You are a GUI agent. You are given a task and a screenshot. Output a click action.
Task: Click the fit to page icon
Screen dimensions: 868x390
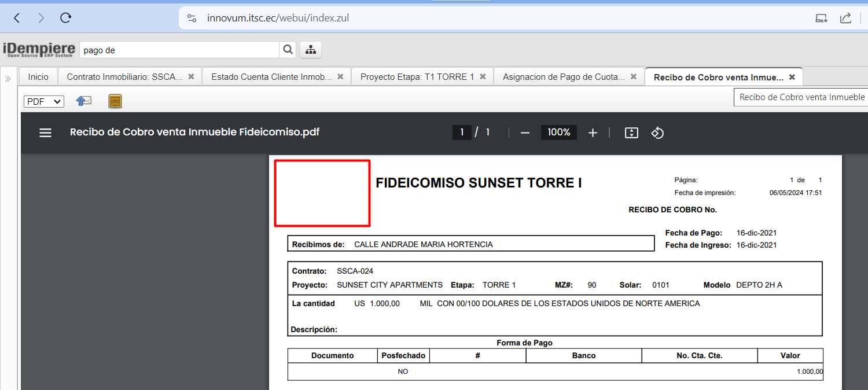click(631, 133)
